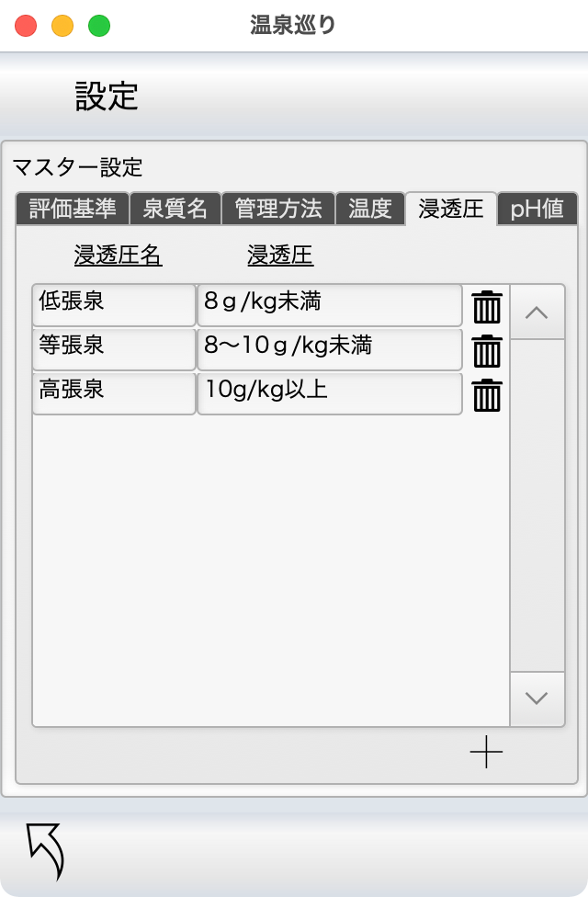Delete the 低張泉 row with trash icon
Screen dimensions: 588x897
(487, 307)
